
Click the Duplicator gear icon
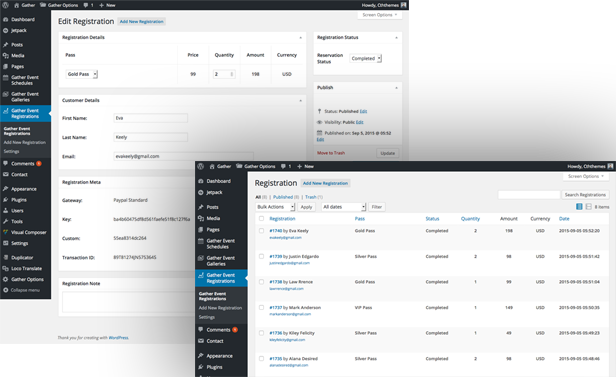coord(6,258)
